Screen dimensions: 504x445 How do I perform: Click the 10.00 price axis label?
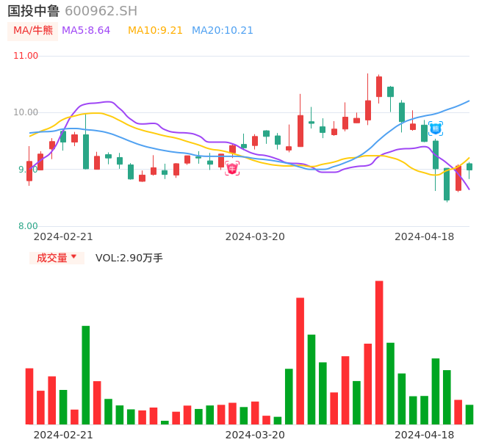(26, 112)
